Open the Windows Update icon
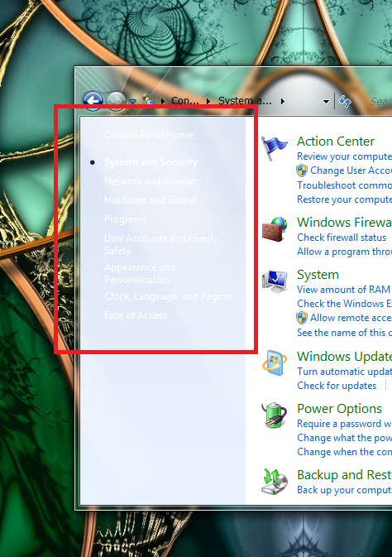 [x=274, y=363]
